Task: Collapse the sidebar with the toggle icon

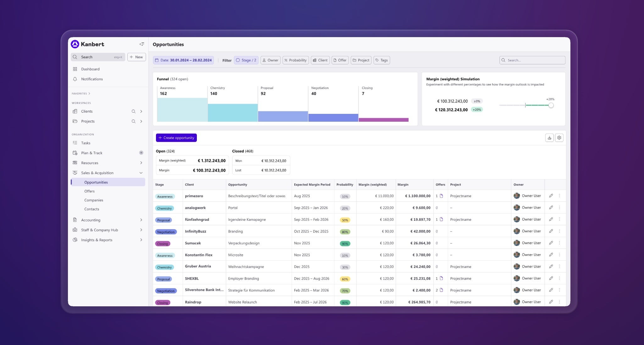Action: coord(142,44)
